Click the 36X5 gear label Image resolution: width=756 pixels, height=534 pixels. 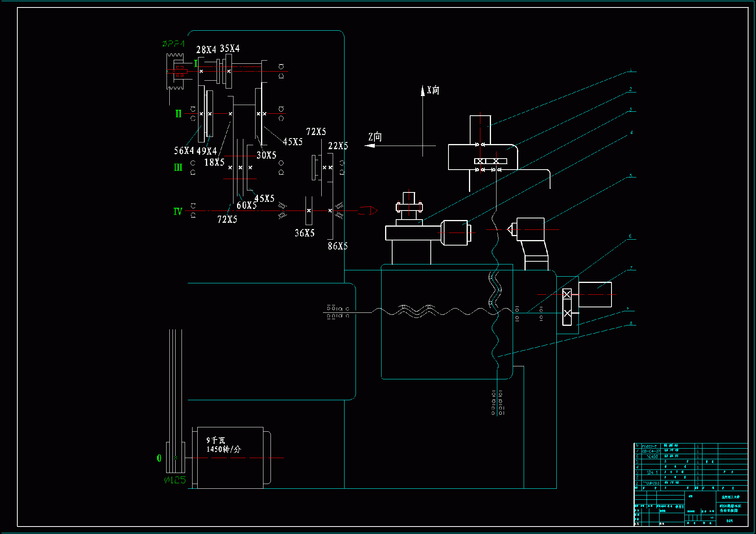pos(304,233)
